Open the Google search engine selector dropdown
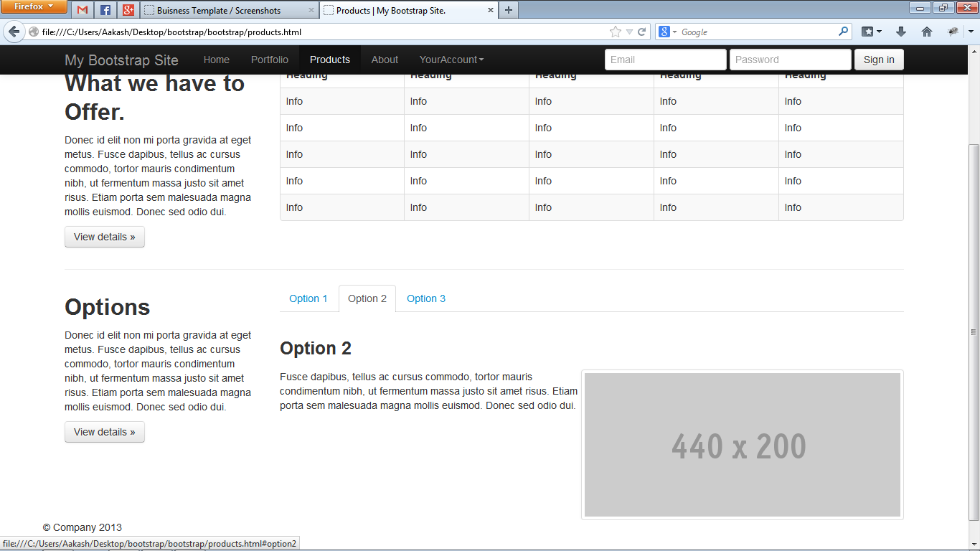This screenshot has width=980, height=551. pos(675,32)
